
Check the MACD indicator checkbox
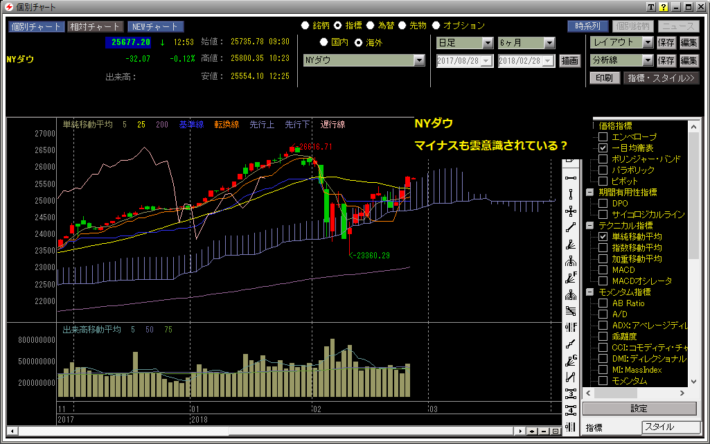[x=603, y=269]
